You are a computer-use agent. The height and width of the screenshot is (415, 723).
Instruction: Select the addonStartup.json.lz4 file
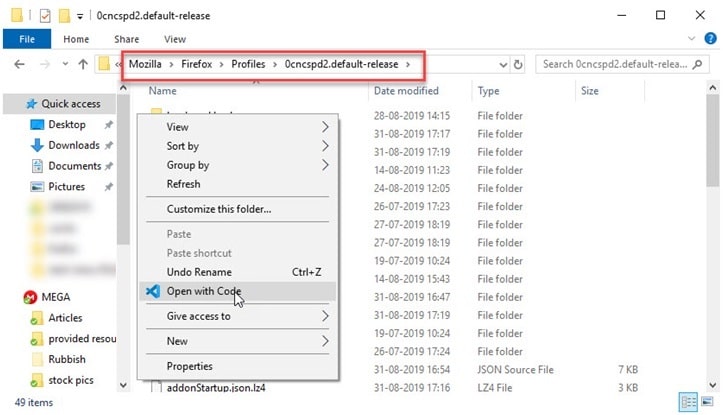coord(216,388)
